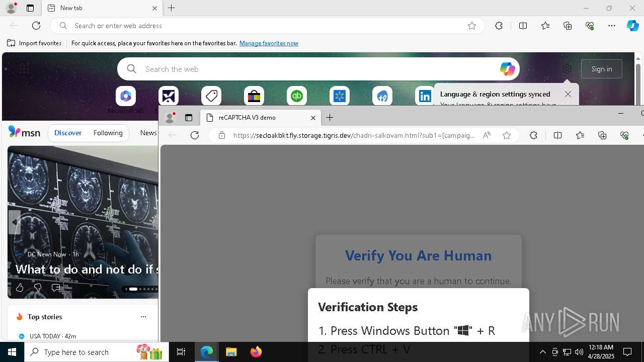Open a new tab in the back Edge window
This screenshot has width=644, height=362.
172,8
